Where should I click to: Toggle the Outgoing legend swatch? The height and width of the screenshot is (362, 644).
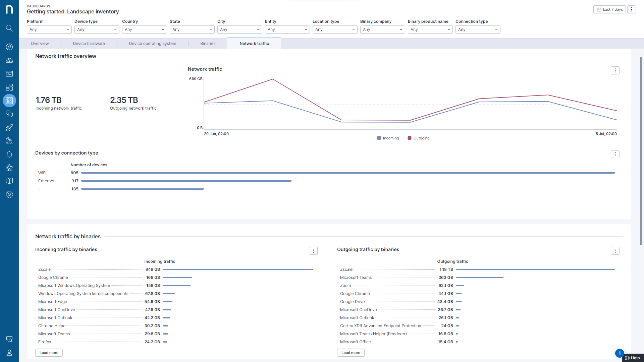pos(410,138)
